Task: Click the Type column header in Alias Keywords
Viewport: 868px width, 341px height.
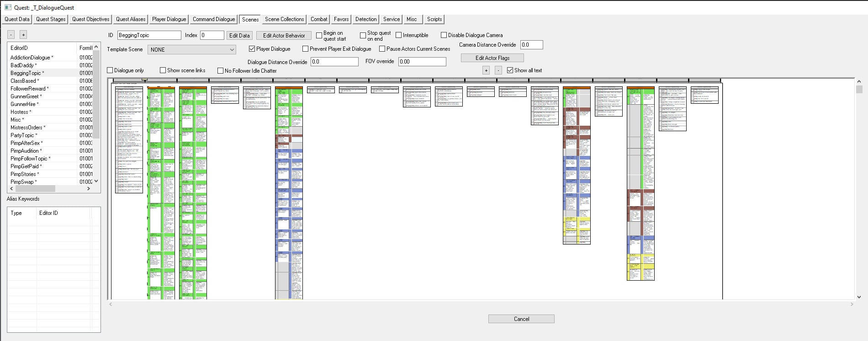Action: coord(22,213)
